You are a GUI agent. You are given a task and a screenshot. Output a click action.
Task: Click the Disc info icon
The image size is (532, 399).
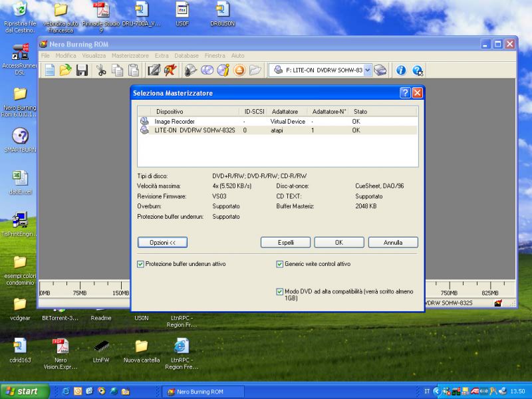pyautogui.click(x=223, y=70)
